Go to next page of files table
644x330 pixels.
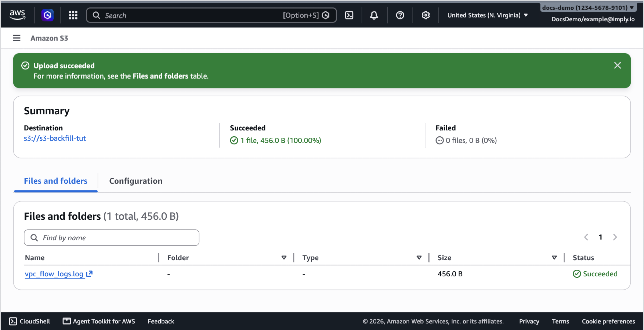pyautogui.click(x=615, y=237)
